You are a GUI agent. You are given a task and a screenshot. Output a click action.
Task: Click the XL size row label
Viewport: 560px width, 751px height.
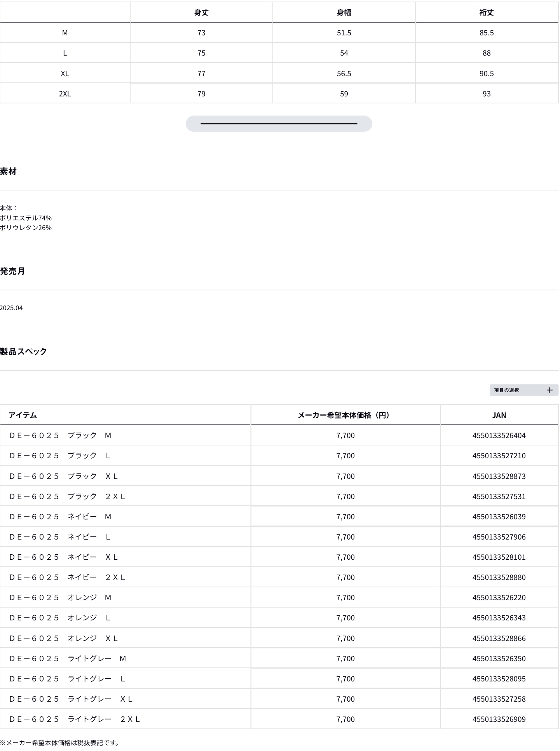65,73
